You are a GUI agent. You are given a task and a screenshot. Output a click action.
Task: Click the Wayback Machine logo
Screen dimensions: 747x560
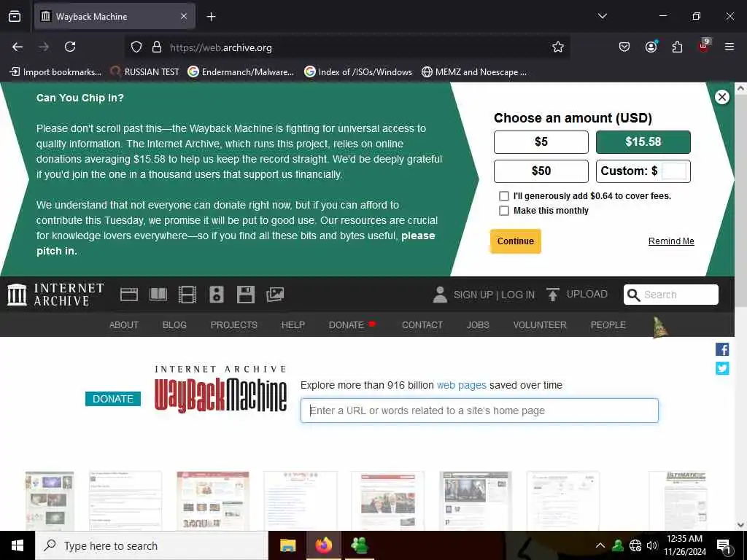click(x=220, y=389)
